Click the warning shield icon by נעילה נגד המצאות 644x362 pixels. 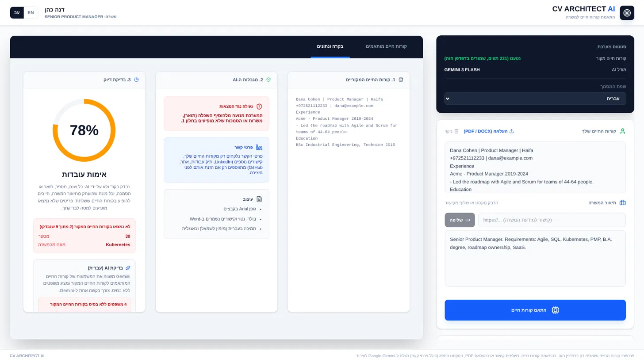(259, 107)
